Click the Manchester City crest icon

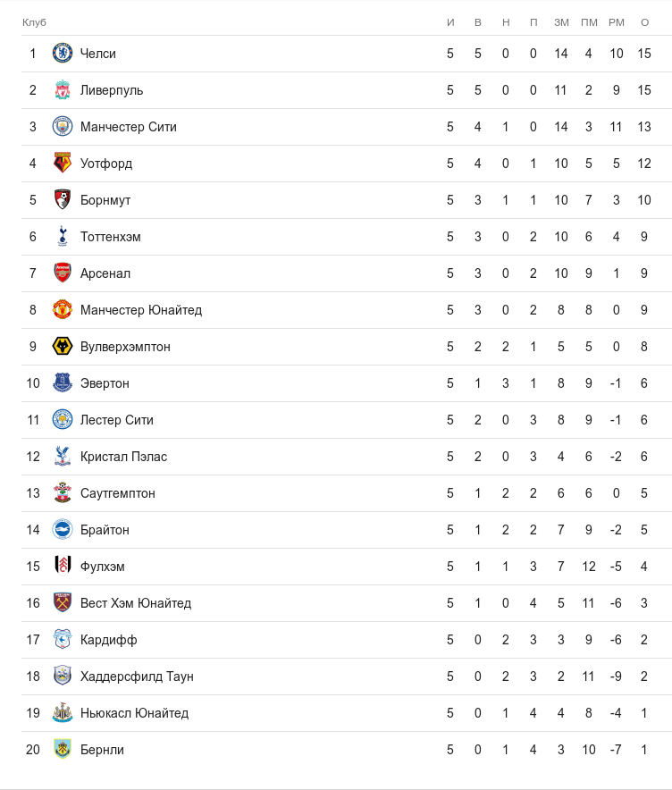63,127
